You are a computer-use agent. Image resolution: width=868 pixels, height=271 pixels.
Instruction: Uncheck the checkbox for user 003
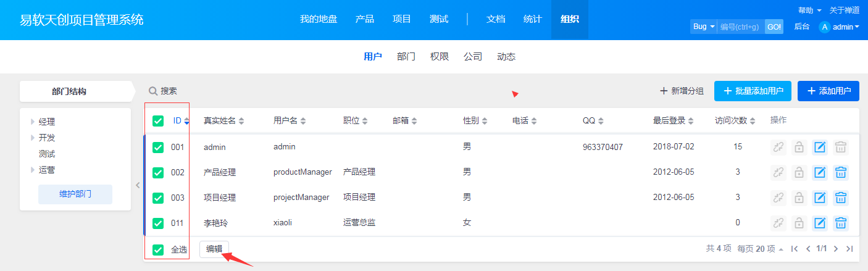coord(158,198)
